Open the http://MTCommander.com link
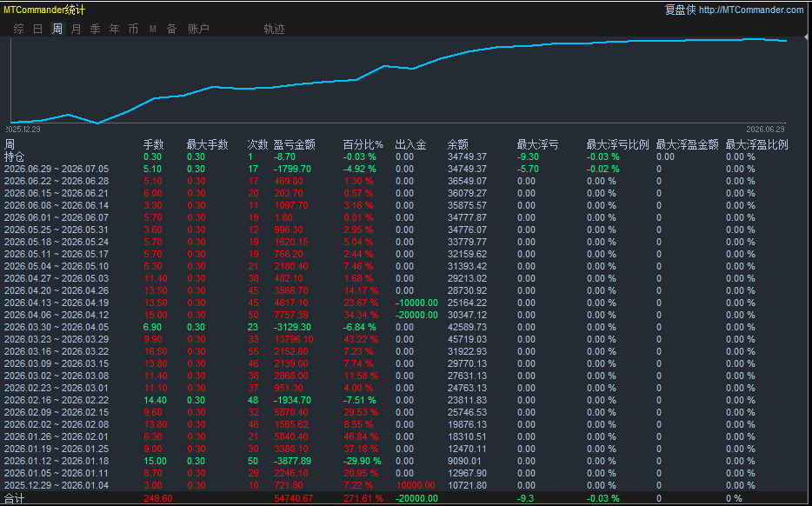The image size is (812, 506). point(751,10)
